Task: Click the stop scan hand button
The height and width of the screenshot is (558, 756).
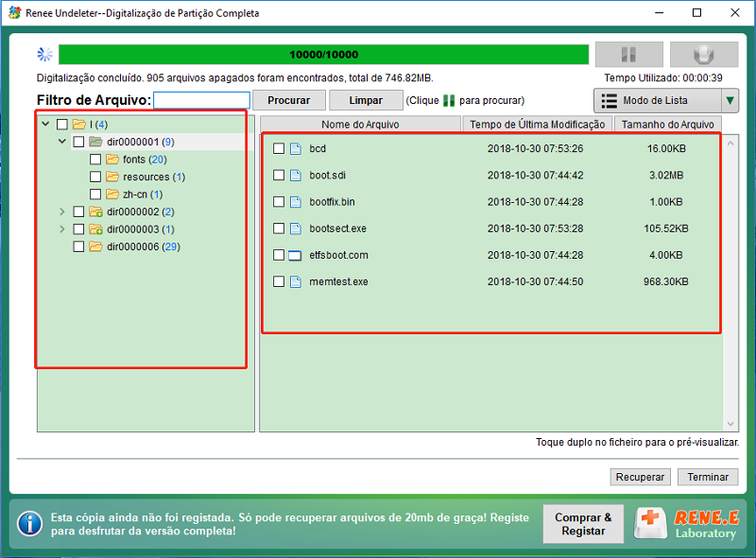Action: click(x=704, y=55)
